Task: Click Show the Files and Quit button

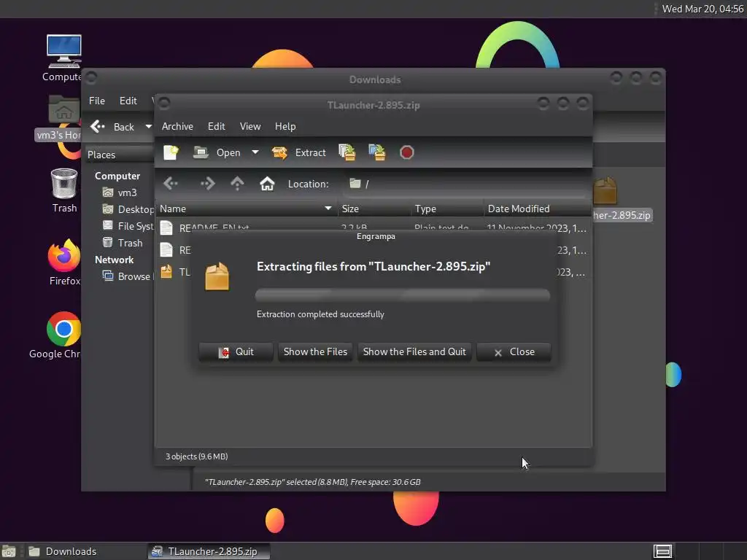Action: point(414,352)
